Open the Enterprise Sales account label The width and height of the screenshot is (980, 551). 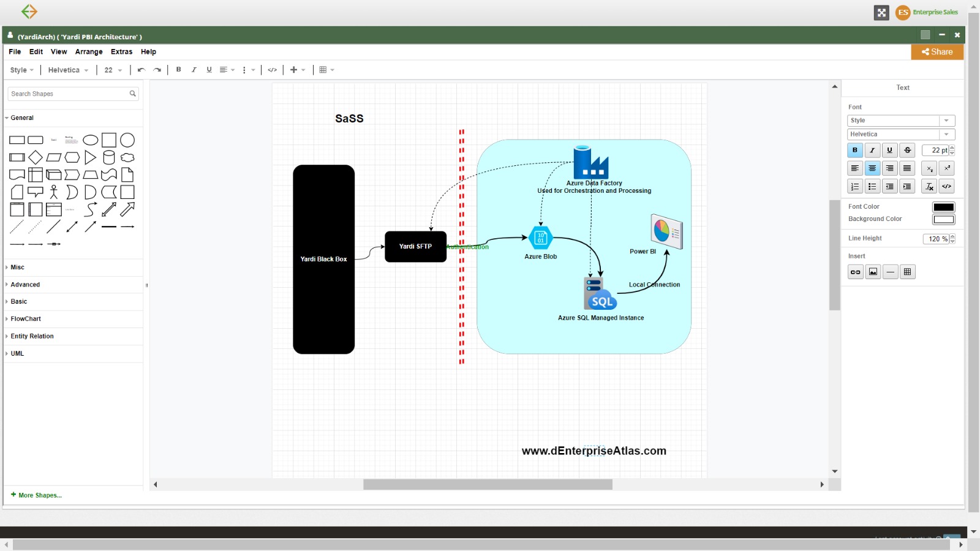click(935, 12)
